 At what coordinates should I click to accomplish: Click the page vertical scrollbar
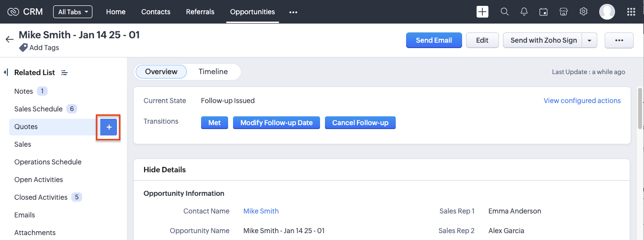pos(640,108)
